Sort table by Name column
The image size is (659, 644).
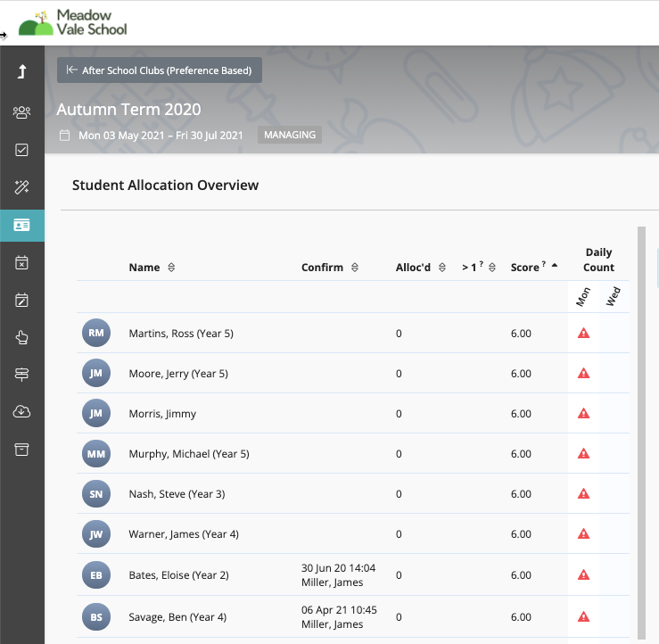click(x=171, y=268)
